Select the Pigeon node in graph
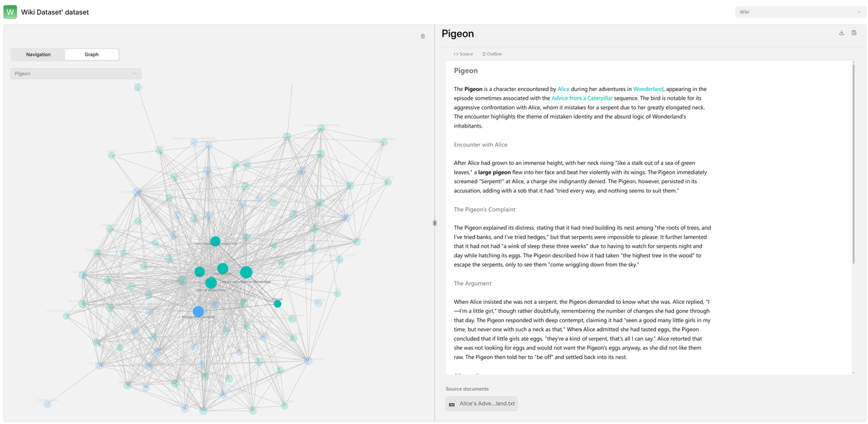 pos(277,304)
